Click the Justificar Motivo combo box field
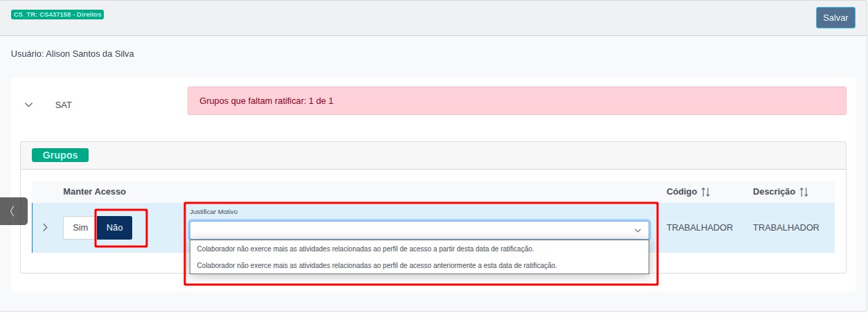 click(x=408, y=230)
